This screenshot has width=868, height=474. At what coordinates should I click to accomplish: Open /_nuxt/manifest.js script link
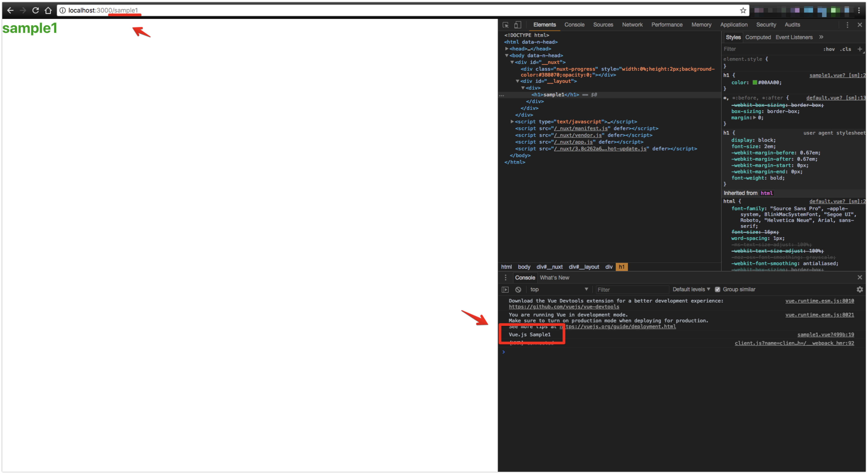pos(581,129)
